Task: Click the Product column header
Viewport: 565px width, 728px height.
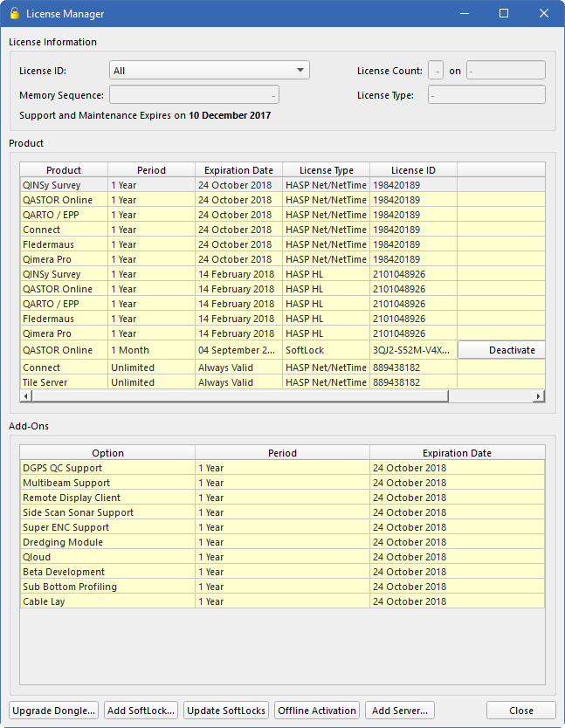Action: [x=64, y=170]
